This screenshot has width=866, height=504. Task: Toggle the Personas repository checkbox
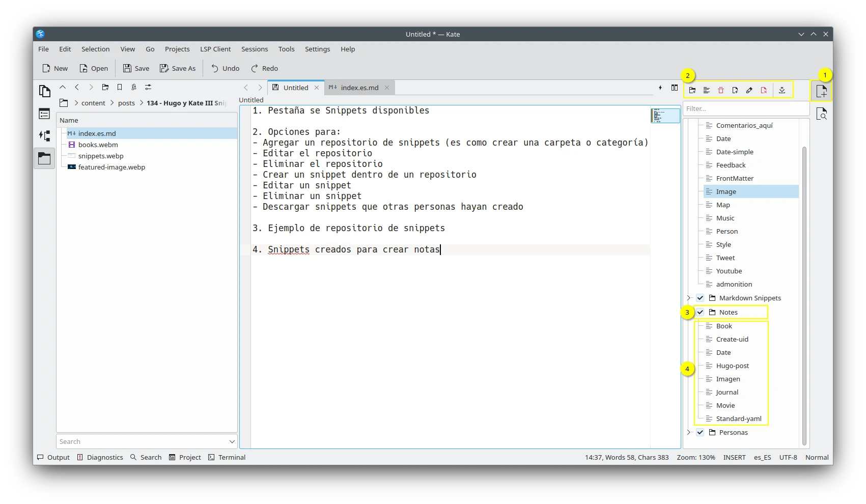click(701, 432)
